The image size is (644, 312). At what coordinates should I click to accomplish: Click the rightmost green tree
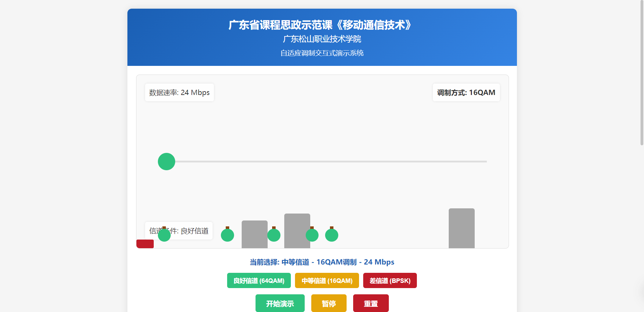tap(332, 235)
